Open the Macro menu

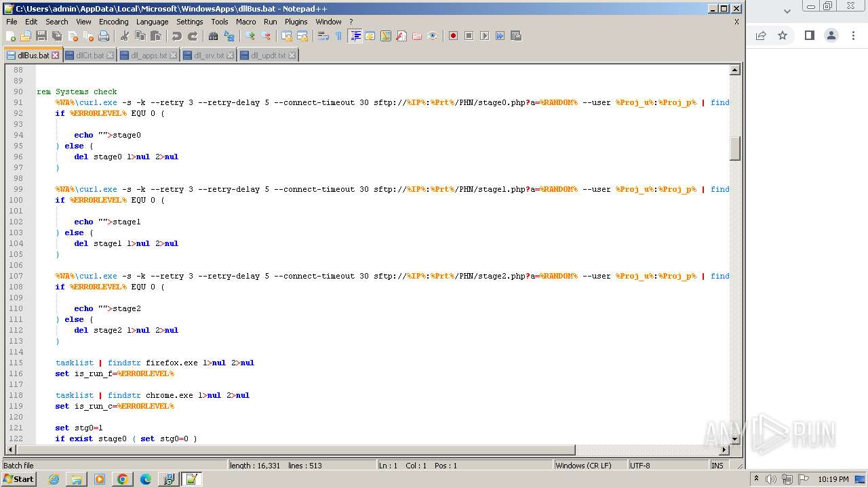point(246,22)
